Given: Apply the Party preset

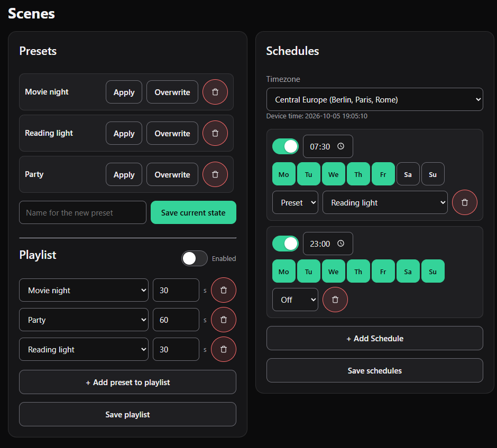Looking at the screenshot, I should point(124,174).
